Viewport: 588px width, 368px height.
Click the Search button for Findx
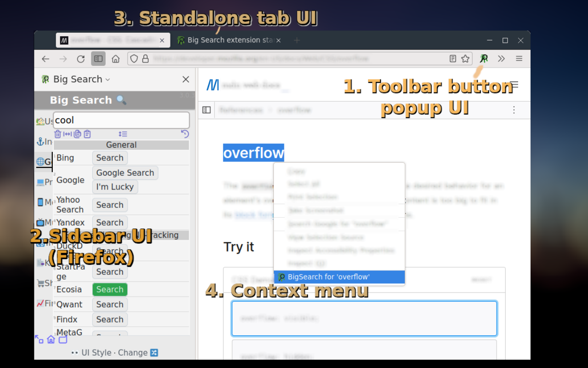[x=110, y=320]
